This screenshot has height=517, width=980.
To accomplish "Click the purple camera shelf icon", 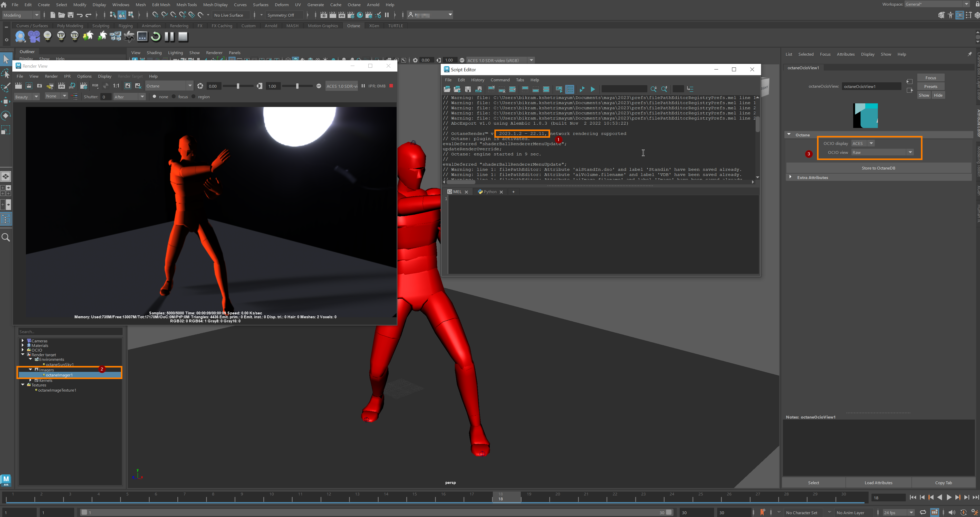I will coord(34,37).
